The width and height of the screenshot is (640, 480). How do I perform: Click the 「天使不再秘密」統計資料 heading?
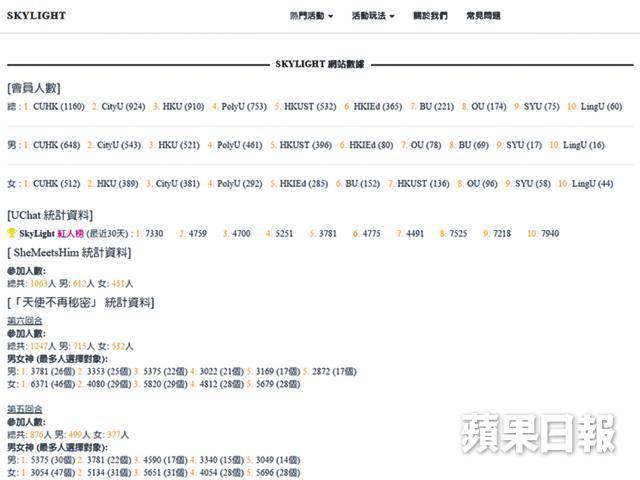point(80,302)
